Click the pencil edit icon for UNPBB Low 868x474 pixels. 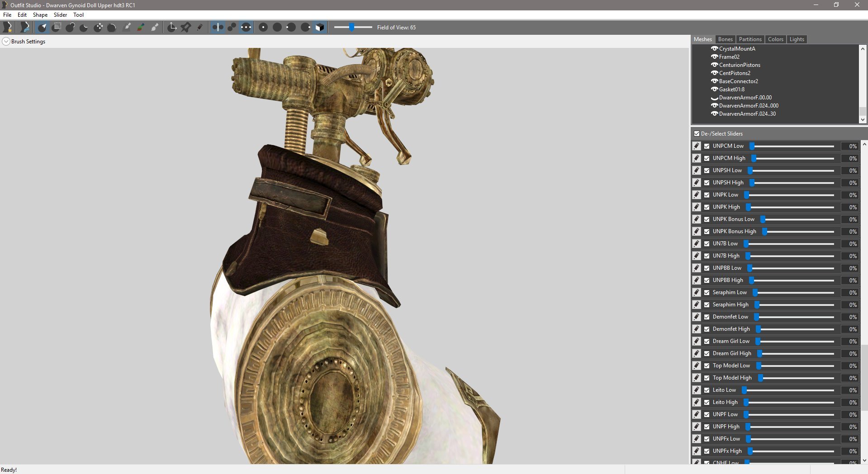(697, 268)
